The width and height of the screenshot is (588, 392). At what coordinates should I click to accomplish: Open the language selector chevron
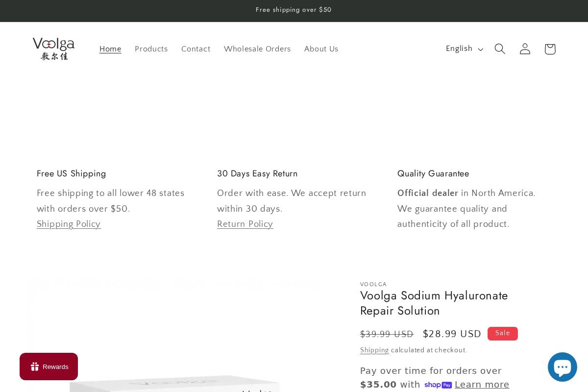[480, 49]
